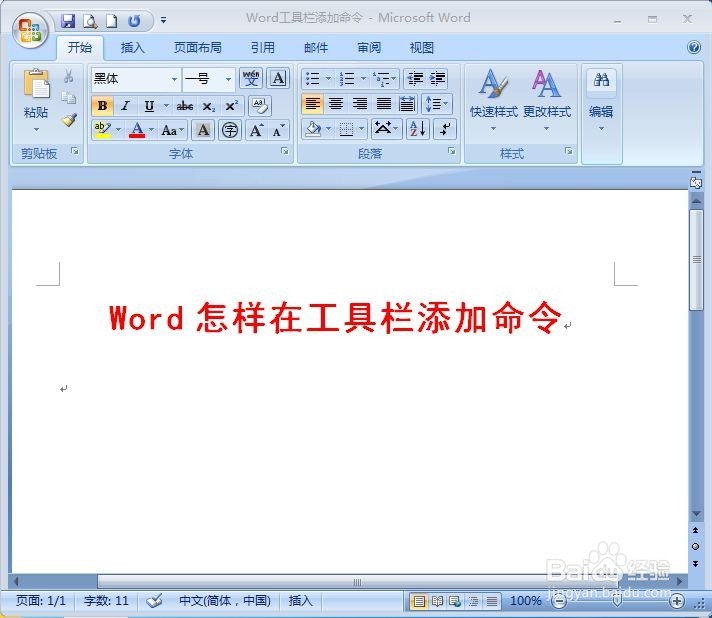The width and height of the screenshot is (712, 618).
Task: Apply paragraph shading bucket
Action: (312, 129)
